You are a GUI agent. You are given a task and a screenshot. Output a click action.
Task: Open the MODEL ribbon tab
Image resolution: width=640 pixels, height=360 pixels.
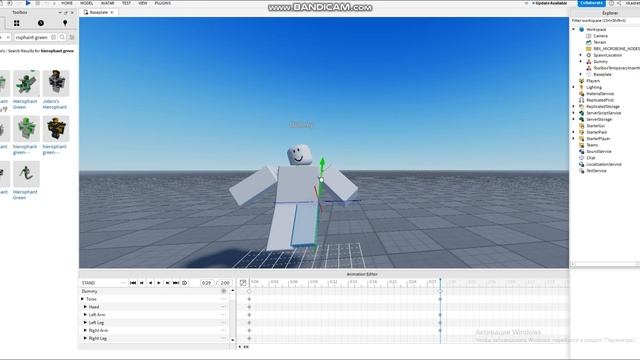(87, 3)
